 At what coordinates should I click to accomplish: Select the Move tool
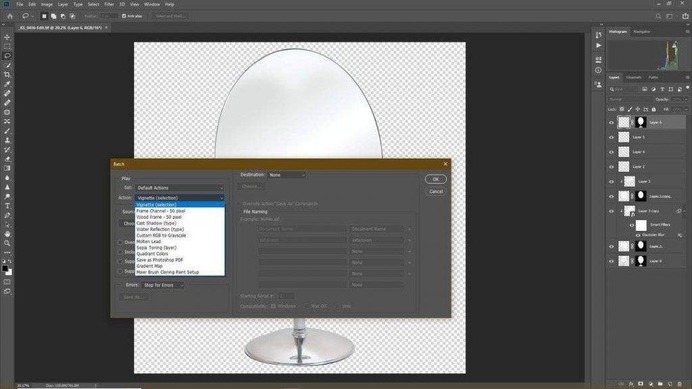click(7, 37)
